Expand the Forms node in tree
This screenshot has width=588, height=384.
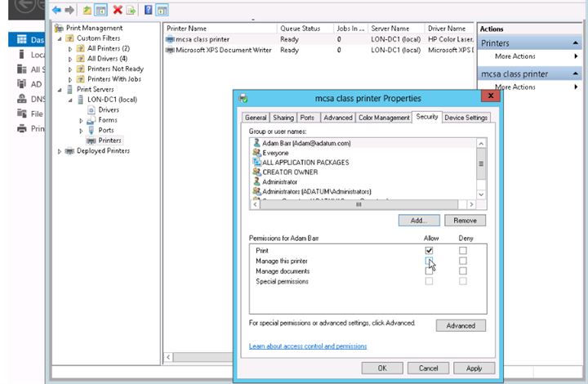80,120
